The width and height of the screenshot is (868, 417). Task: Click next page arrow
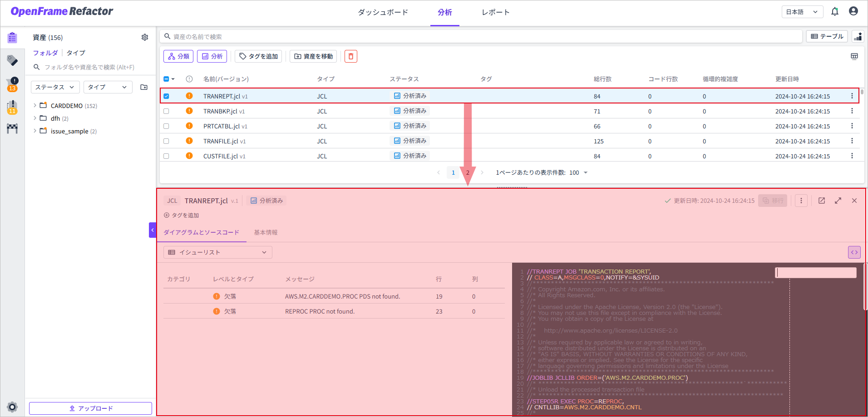(482, 172)
